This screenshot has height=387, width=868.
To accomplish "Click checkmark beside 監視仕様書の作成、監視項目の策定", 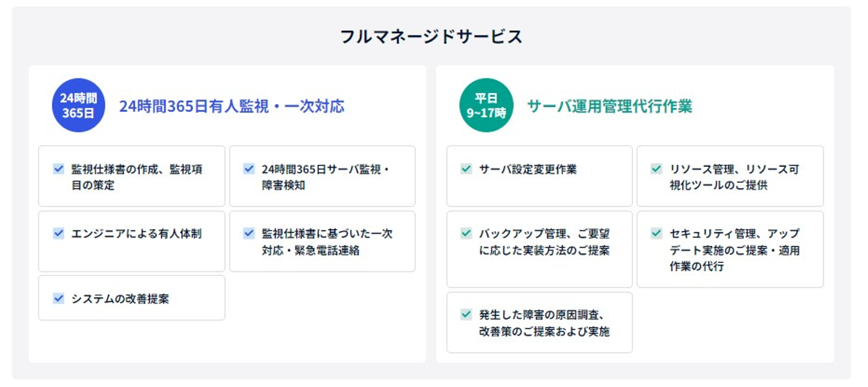I will click(x=58, y=169).
